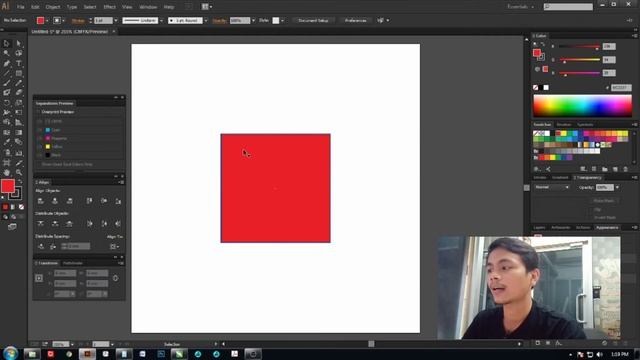Click Horizontal Align Right in Align panel
Viewport: 640px width, 360px height.
(x=70, y=201)
